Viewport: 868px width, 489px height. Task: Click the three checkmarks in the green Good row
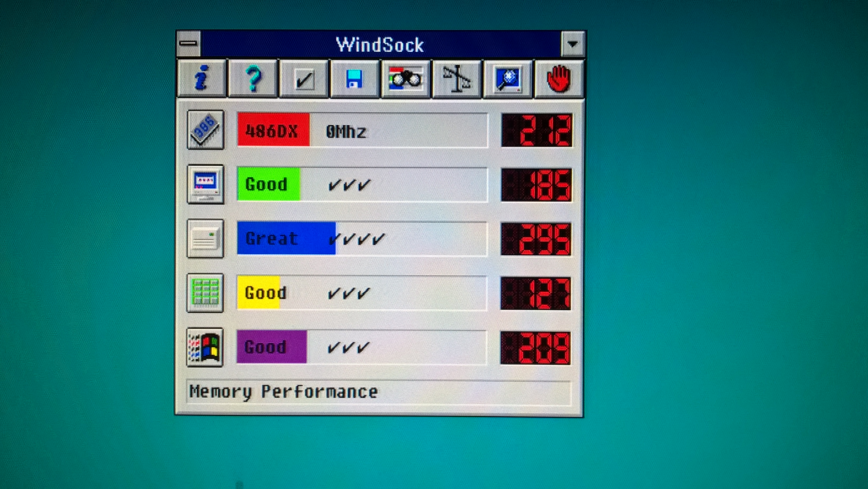coord(349,184)
